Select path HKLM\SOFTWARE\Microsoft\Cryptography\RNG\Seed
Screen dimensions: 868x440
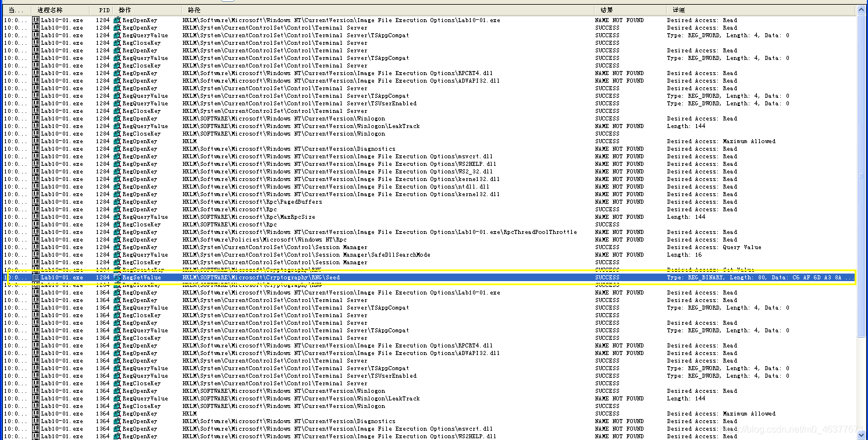coord(261,278)
